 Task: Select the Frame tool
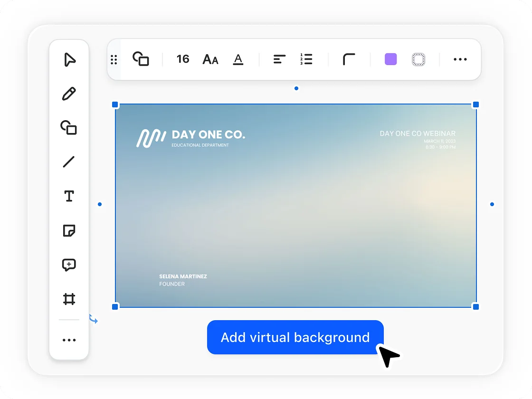tap(69, 299)
